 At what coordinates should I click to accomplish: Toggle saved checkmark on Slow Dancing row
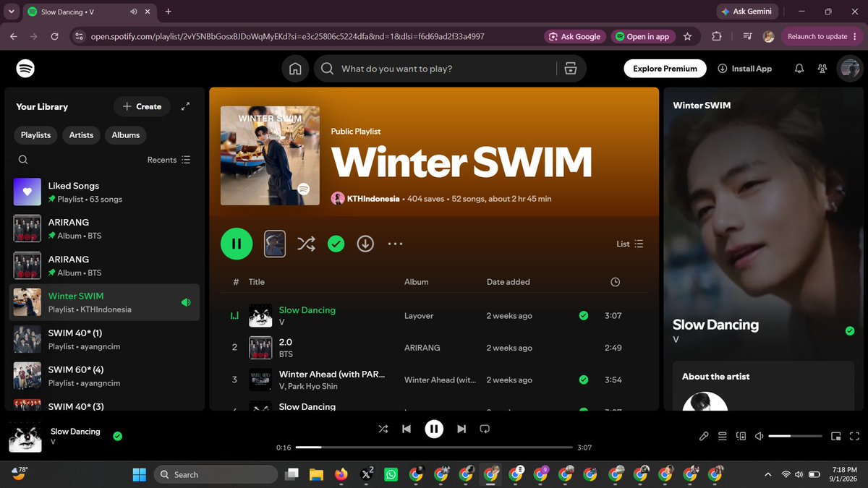(x=584, y=315)
